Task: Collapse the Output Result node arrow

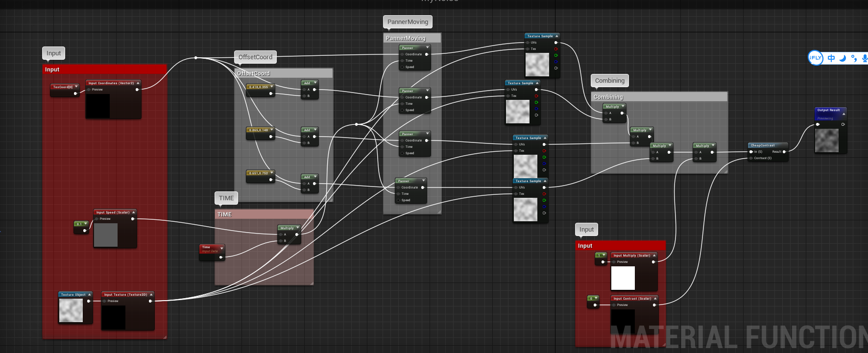Action: coord(844,114)
